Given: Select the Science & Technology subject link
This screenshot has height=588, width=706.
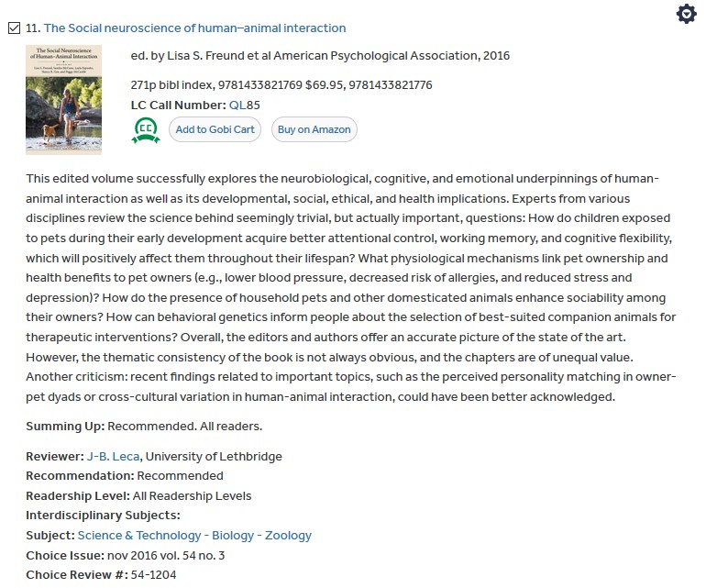Looking at the screenshot, I should click(139, 535).
